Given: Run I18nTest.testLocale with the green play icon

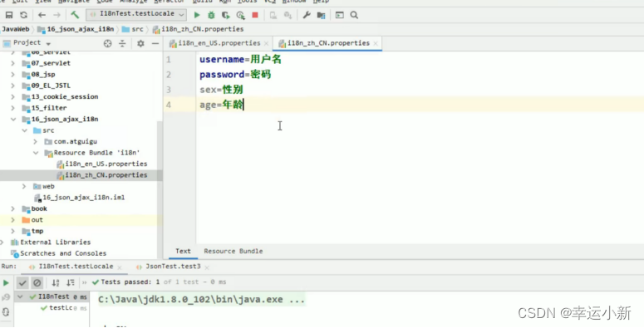Looking at the screenshot, I should tap(197, 15).
